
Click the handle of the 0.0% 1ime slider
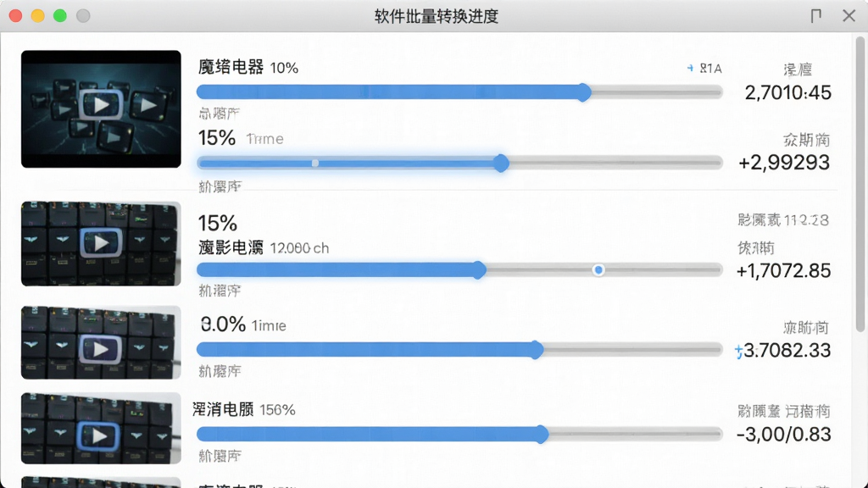536,350
